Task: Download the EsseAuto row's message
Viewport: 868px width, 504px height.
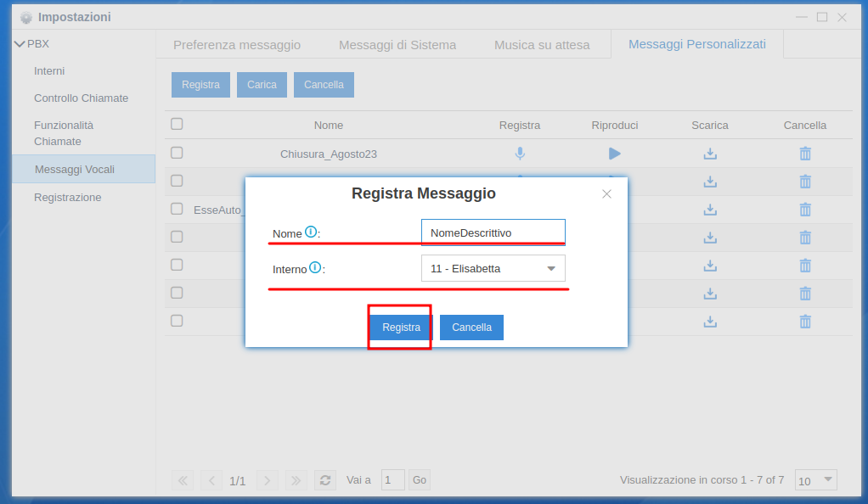Action: [x=710, y=210]
